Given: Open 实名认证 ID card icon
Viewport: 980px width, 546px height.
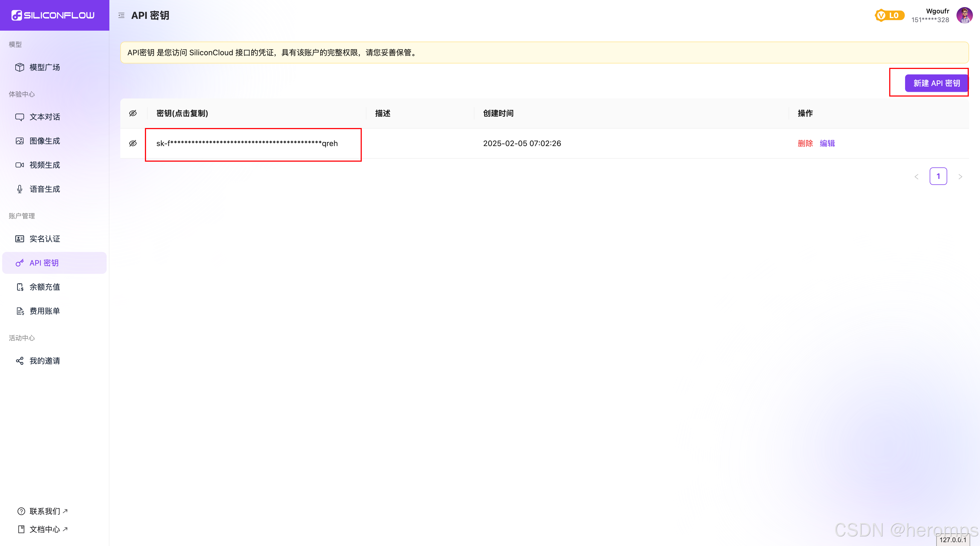Looking at the screenshot, I should [20, 239].
